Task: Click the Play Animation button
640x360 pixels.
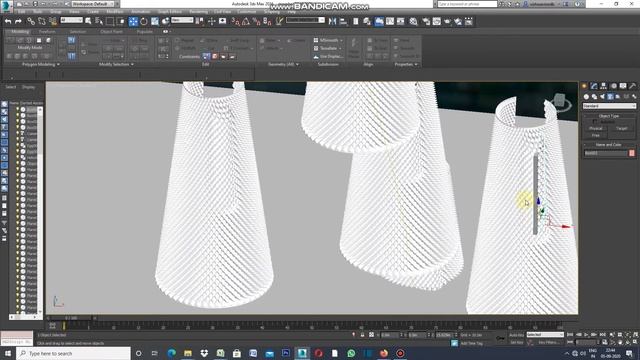Action: coord(586,335)
